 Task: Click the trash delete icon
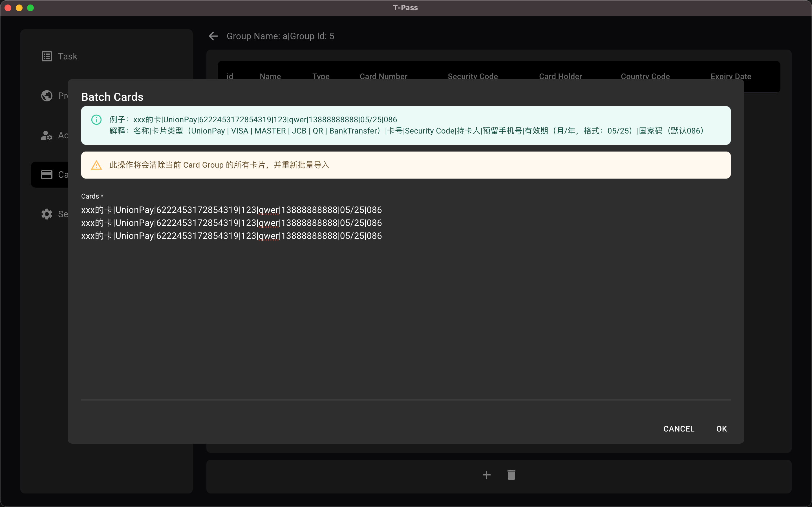tap(511, 475)
